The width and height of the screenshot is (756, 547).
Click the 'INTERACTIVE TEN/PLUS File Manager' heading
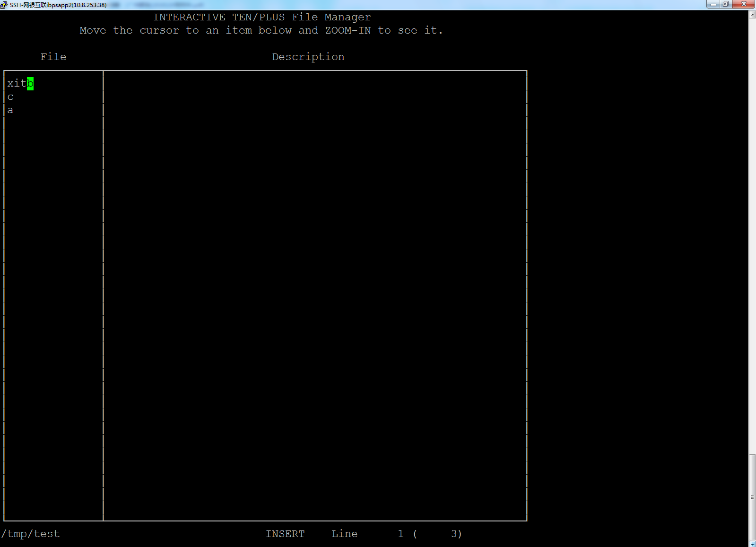262,17
